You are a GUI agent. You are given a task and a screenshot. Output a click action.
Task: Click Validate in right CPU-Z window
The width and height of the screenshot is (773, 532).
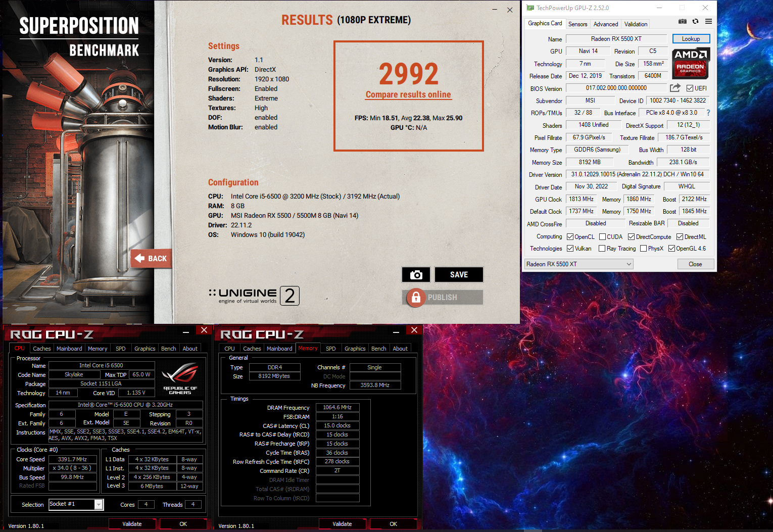click(342, 524)
